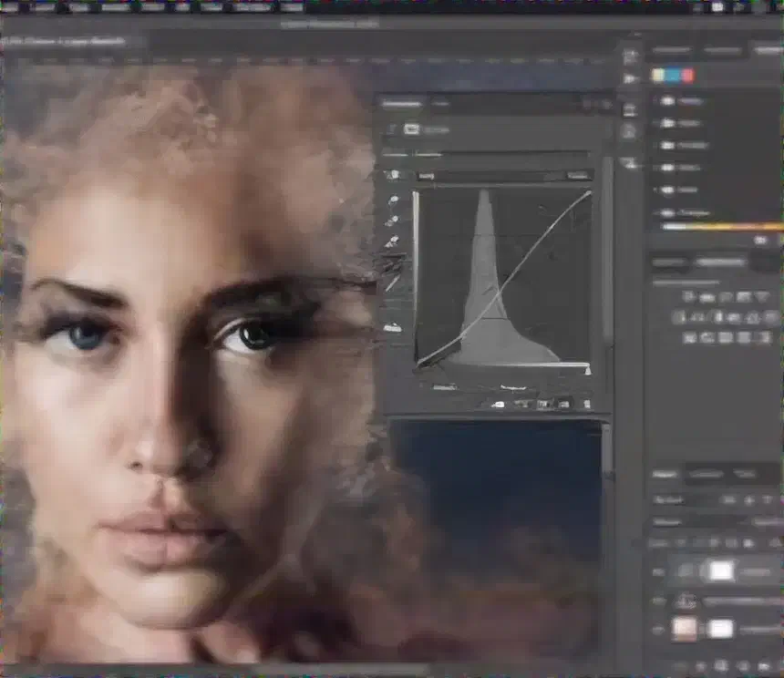Toggle visibility of the top layer
Image resolution: width=784 pixels, height=678 pixels.
tap(656, 571)
